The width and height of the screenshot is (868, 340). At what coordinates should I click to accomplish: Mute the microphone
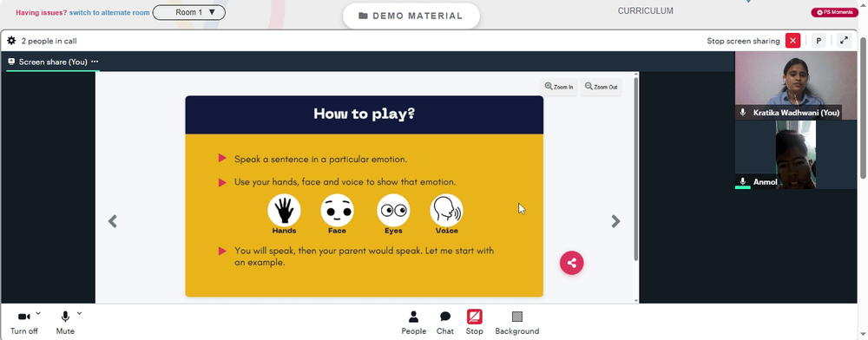(65, 323)
